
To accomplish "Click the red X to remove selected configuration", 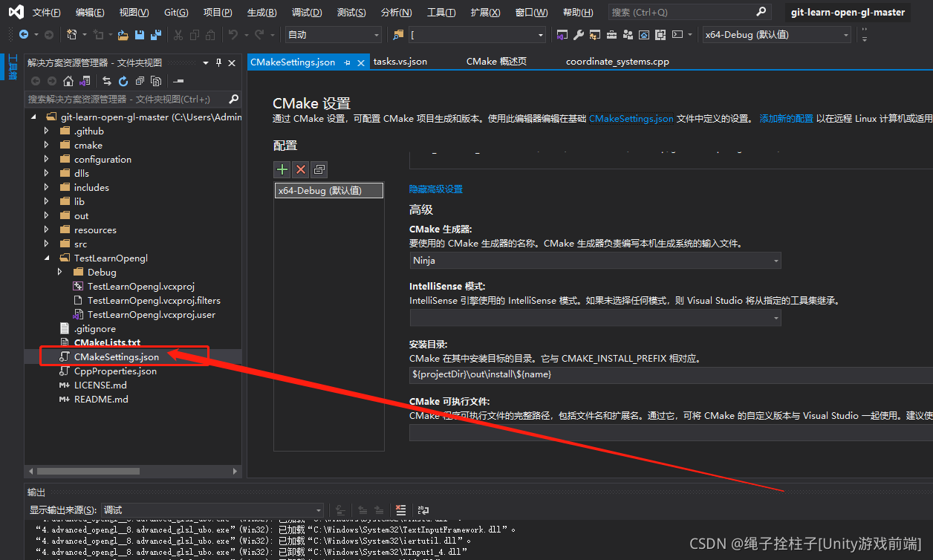I will (300, 169).
